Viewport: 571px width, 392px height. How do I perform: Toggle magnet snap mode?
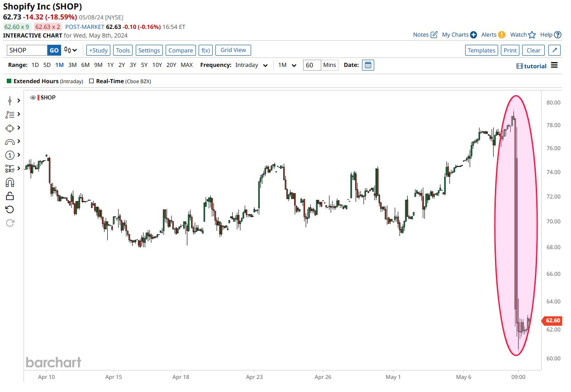pyautogui.click(x=10, y=182)
